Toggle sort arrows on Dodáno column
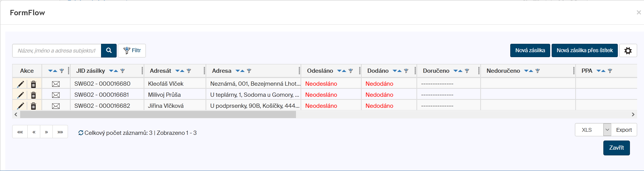 [397, 71]
